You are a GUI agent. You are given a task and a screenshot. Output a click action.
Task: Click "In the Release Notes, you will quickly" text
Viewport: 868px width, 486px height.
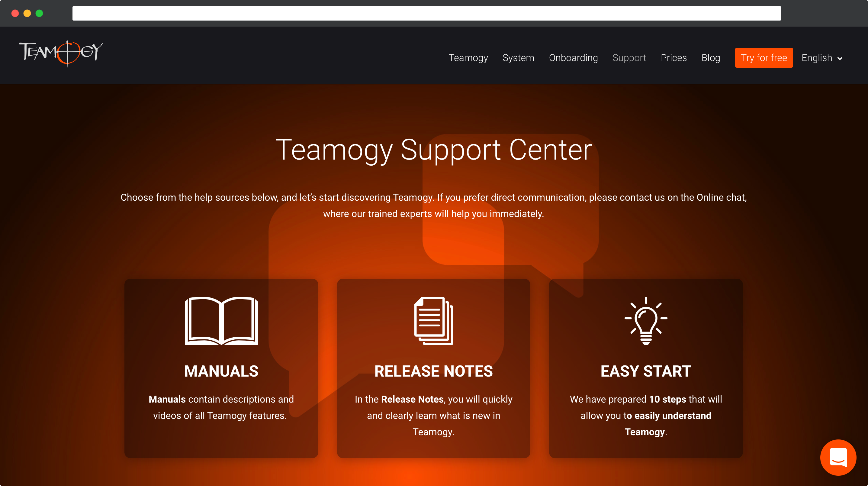[x=434, y=416]
